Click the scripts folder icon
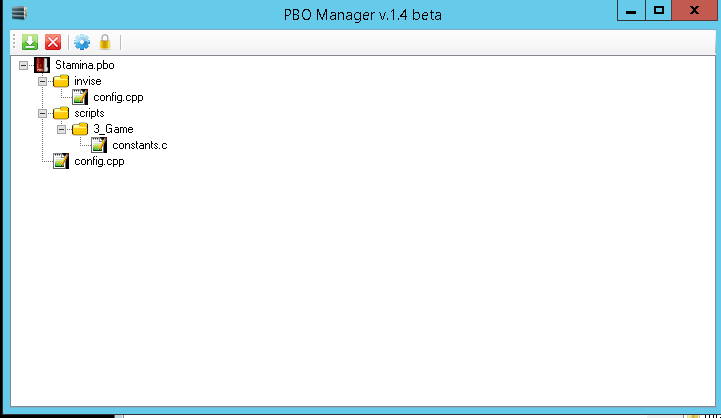The image size is (721, 418). tap(61, 113)
